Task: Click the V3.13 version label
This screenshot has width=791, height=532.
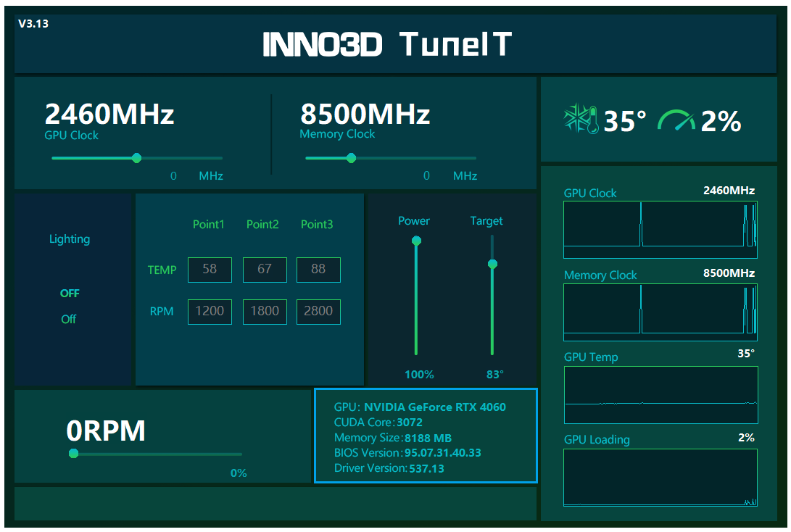Action: [33, 24]
